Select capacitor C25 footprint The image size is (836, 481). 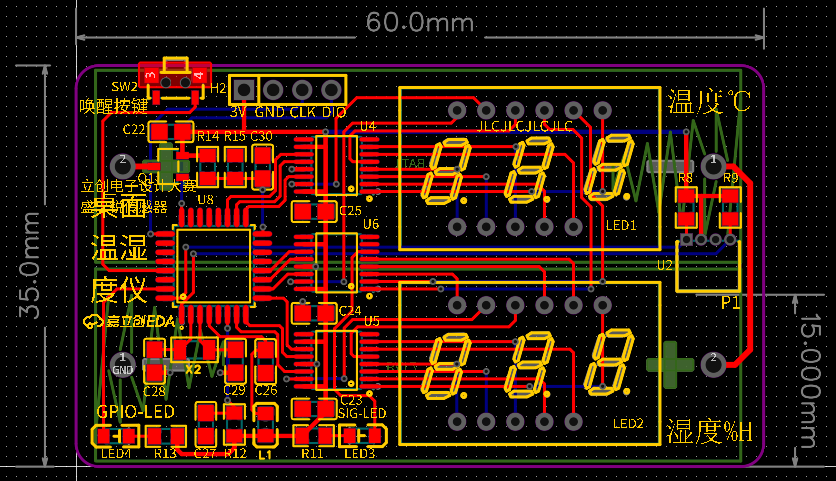315,212
